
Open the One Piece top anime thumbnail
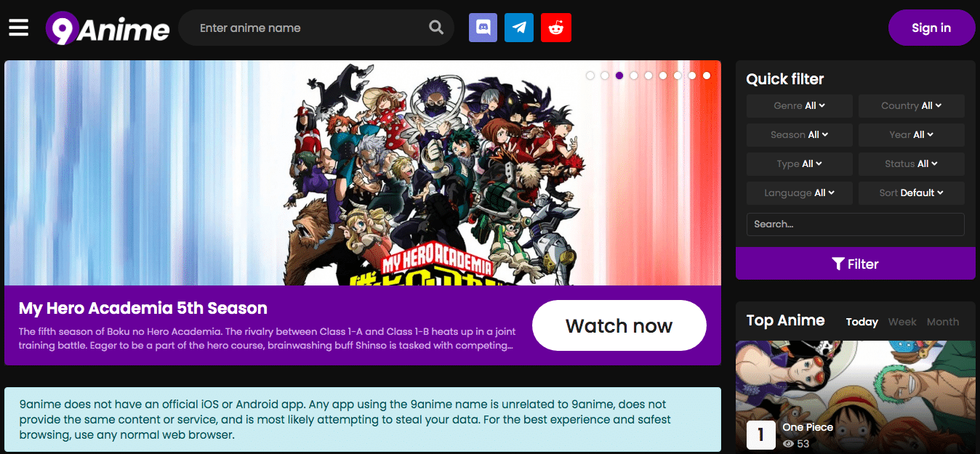click(x=856, y=397)
